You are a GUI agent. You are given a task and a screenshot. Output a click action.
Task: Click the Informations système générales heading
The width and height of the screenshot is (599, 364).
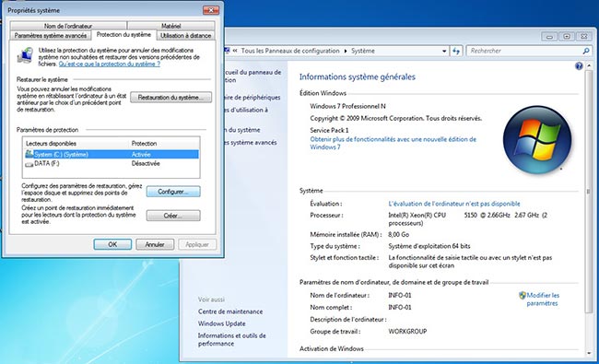pyautogui.click(x=358, y=76)
